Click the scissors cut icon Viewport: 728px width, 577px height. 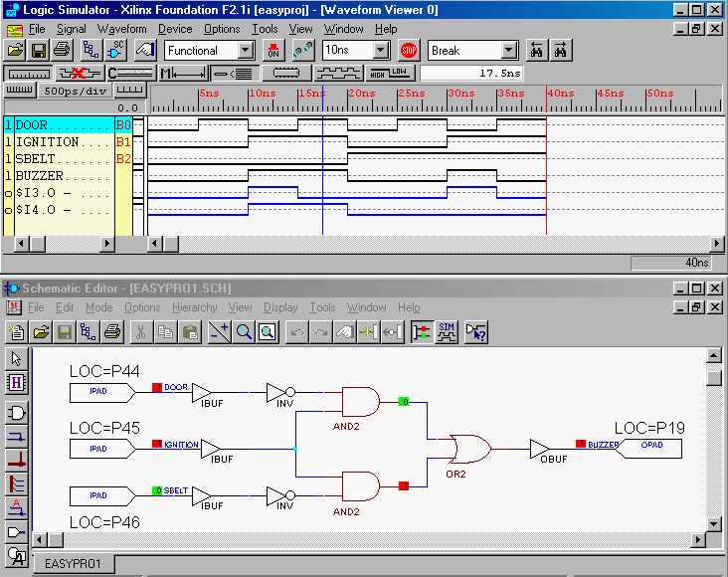[x=141, y=331]
